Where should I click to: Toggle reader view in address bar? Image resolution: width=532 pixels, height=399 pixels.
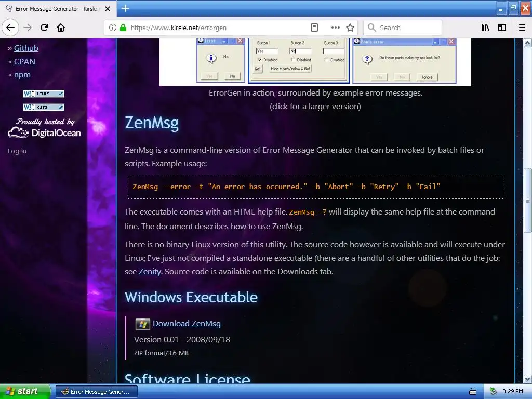pos(314,28)
